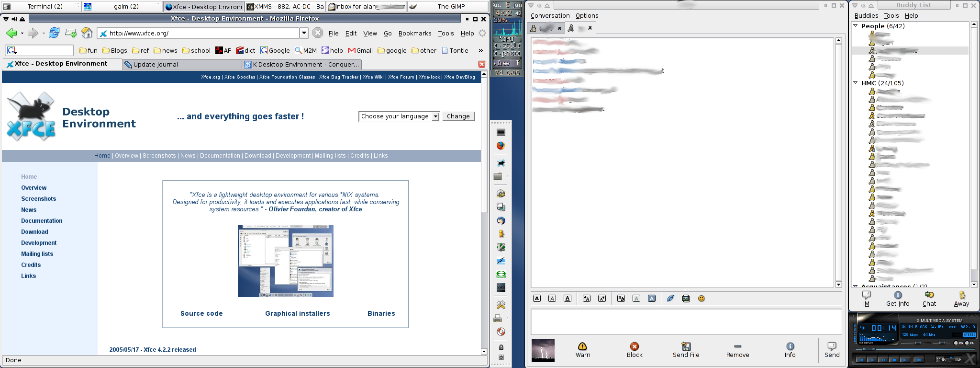Click the Screenshots link in the sidebar
The height and width of the screenshot is (368, 980).
point(38,199)
